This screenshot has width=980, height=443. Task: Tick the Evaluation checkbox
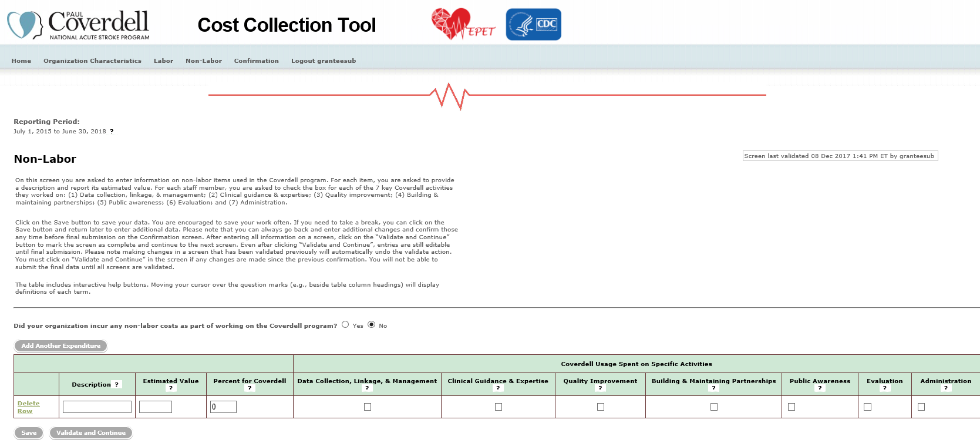pos(867,407)
